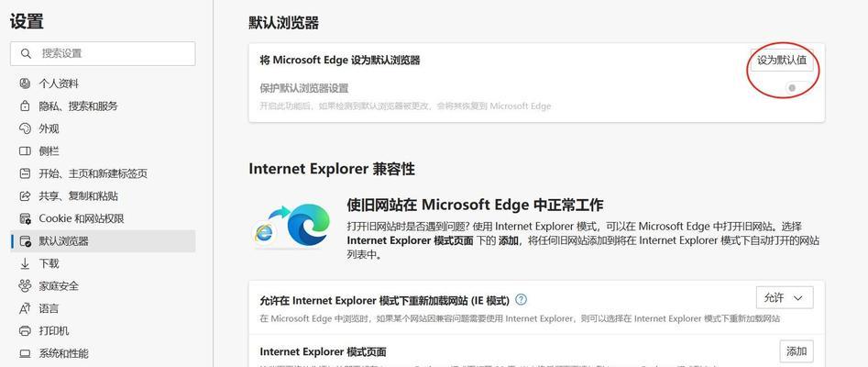868x367 pixels.
Task: Click the Cookie 和网站权限 icon
Action: (25, 218)
